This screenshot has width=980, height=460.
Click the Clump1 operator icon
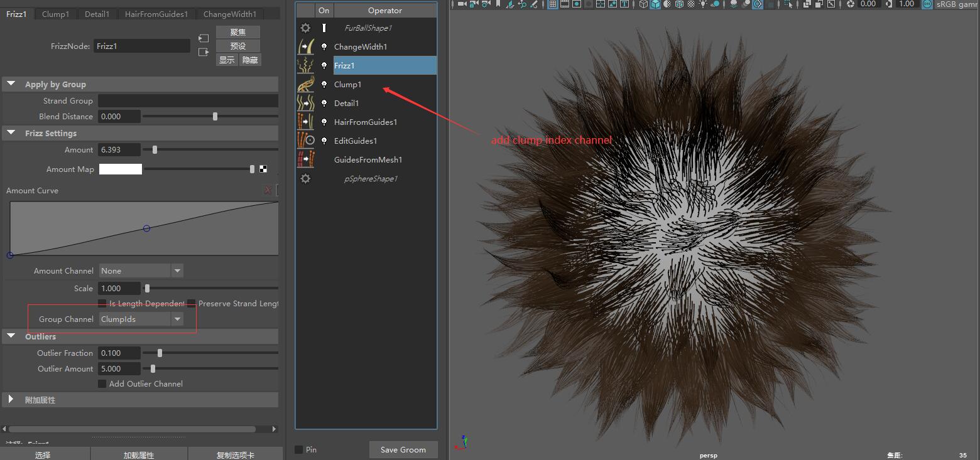(305, 85)
